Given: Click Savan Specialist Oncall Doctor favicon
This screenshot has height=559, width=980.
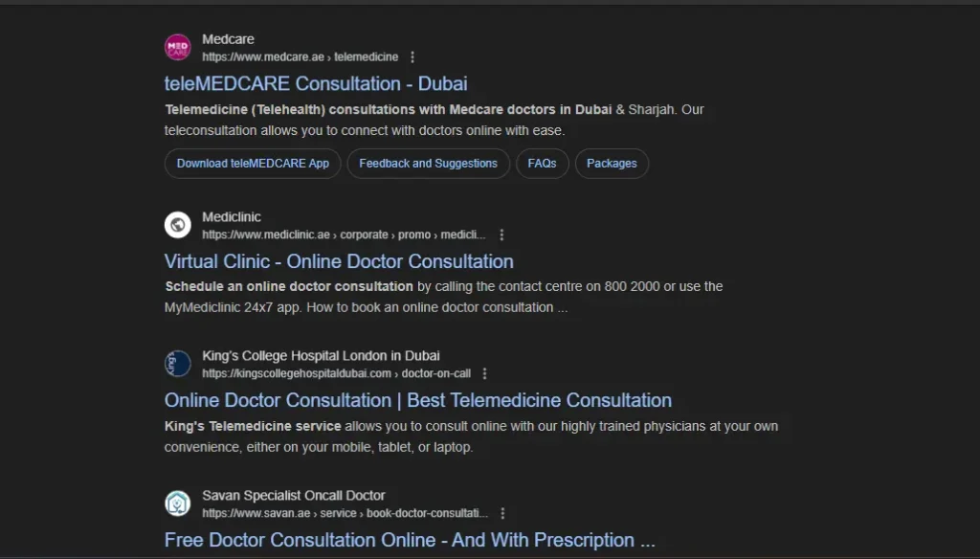Looking at the screenshot, I should [178, 503].
